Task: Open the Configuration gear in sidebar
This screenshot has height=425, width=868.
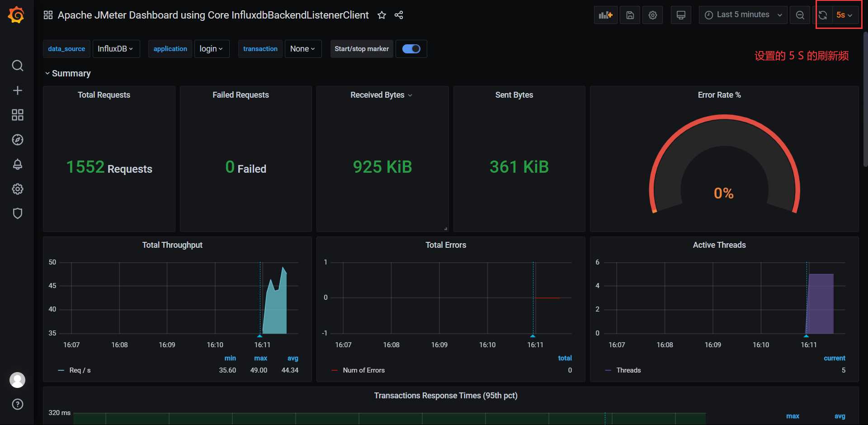Action: click(17, 189)
